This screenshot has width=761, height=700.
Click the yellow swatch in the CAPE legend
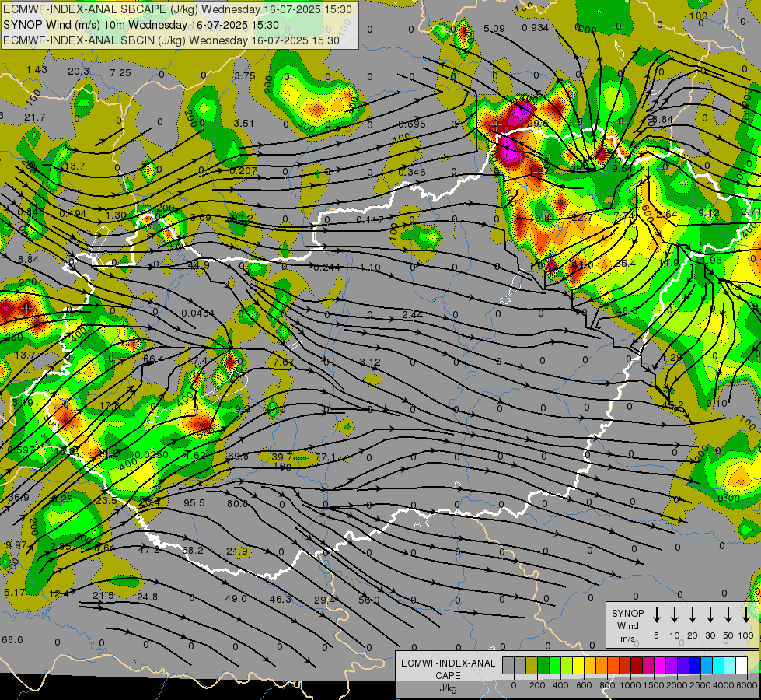[x=578, y=665]
